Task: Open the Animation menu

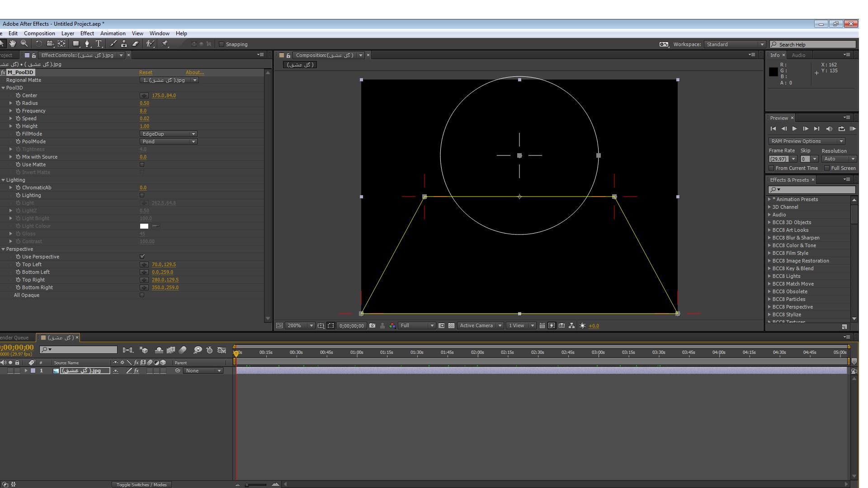Action: click(x=113, y=33)
